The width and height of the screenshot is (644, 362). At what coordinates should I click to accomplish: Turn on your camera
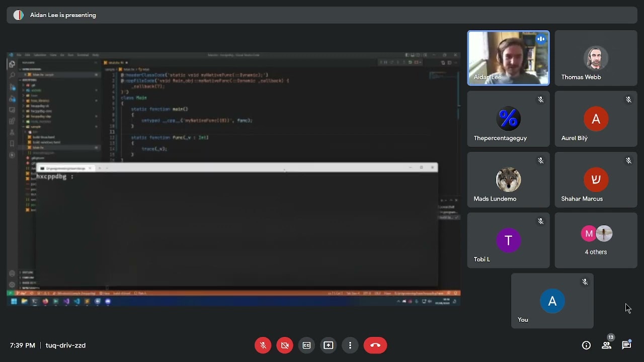pos(285,345)
